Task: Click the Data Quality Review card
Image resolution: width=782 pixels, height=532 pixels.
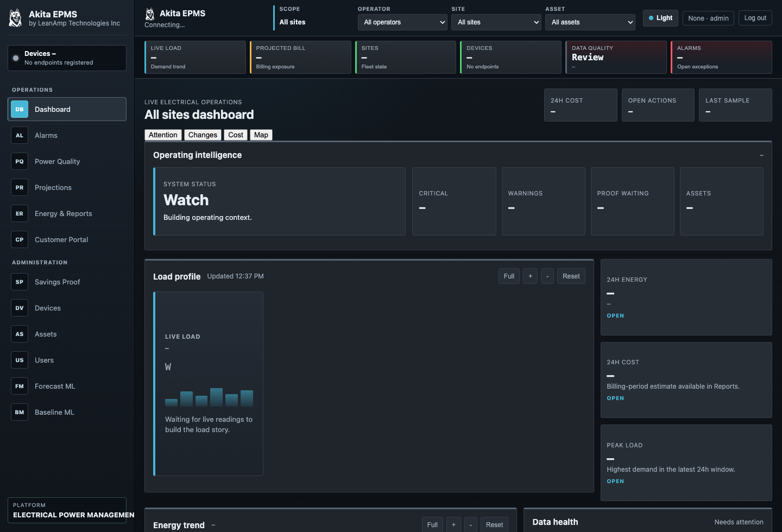Action: [x=616, y=57]
